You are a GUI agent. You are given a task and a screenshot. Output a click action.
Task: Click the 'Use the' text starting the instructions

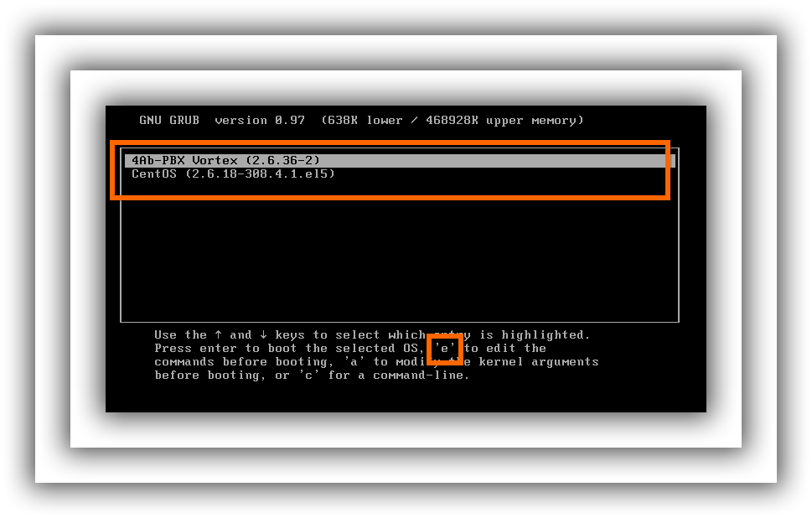pyautogui.click(x=180, y=335)
